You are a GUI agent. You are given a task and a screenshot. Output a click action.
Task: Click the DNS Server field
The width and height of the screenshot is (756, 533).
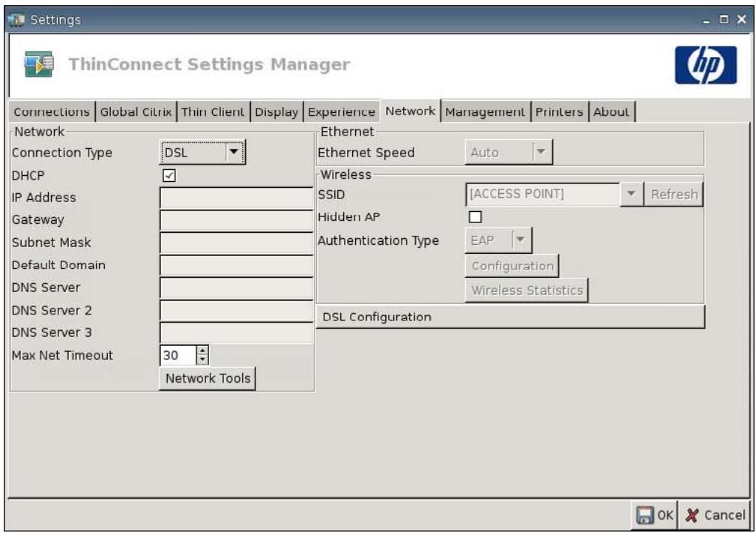236,288
